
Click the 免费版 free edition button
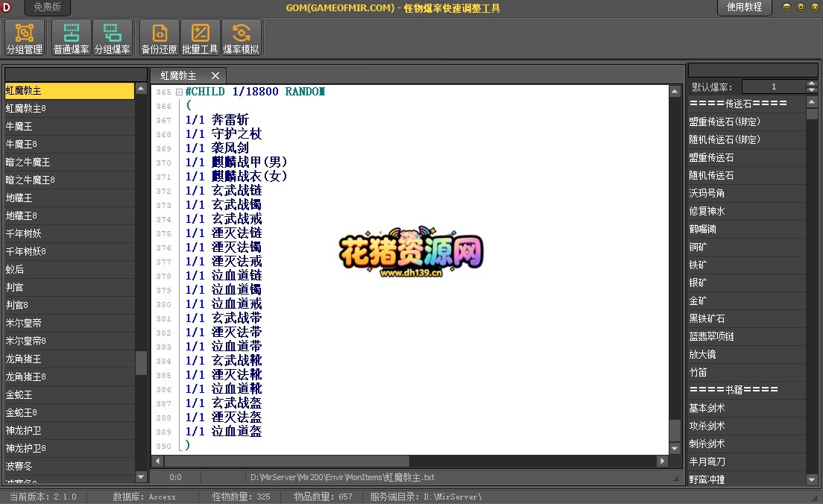tap(47, 7)
